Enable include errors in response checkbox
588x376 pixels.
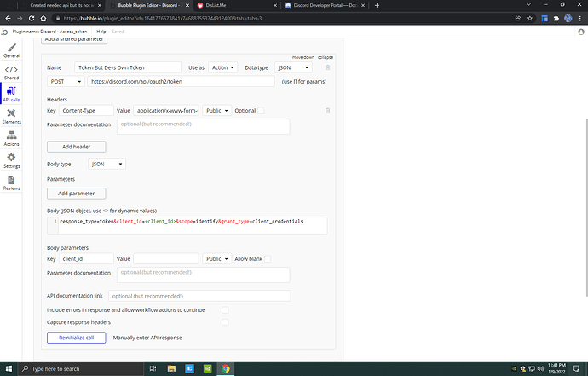225,310
